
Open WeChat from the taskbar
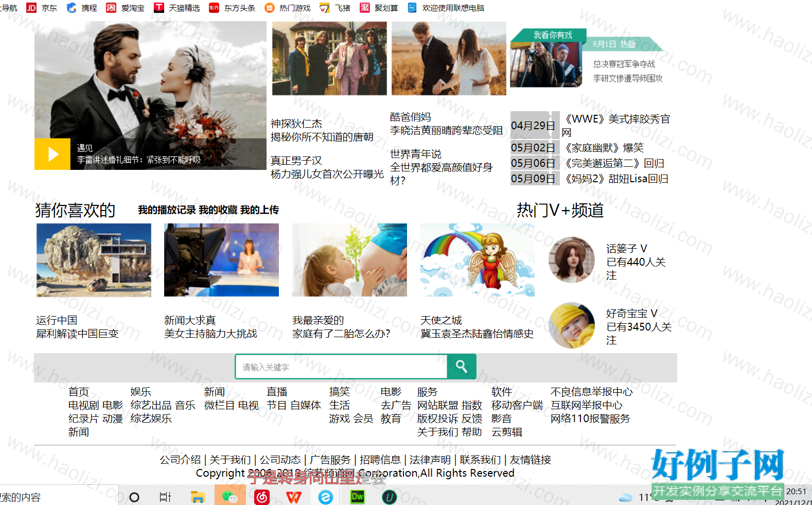[230, 497]
